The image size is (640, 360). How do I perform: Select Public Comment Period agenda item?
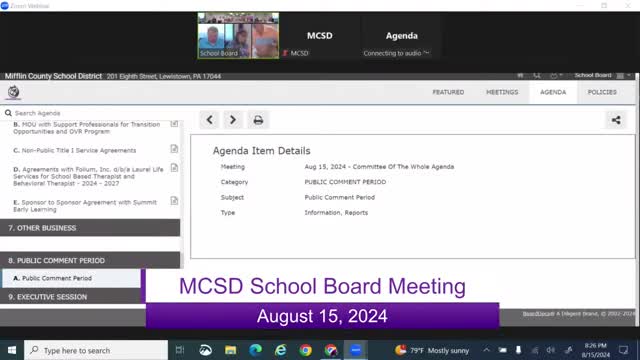[71, 278]
